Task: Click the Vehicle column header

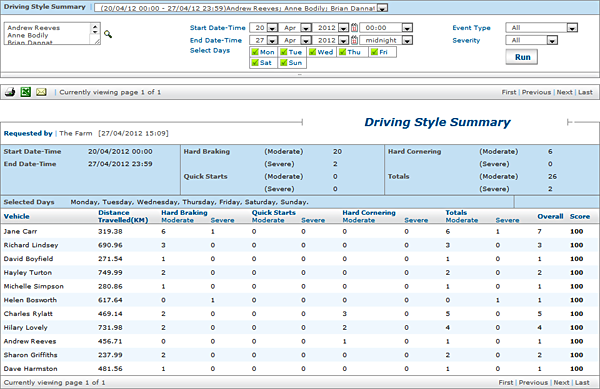Action: [16, 216]
